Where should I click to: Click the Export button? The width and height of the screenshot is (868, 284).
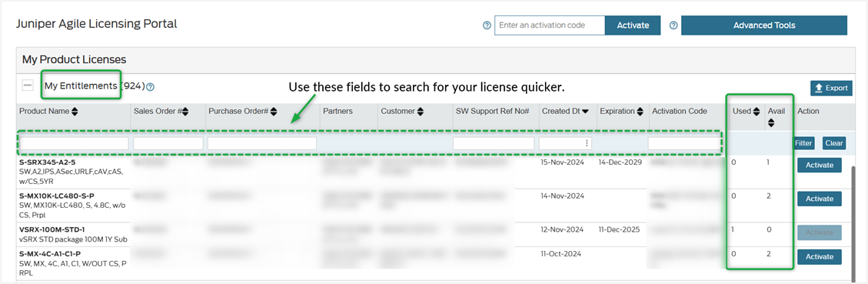click(831, 88)
